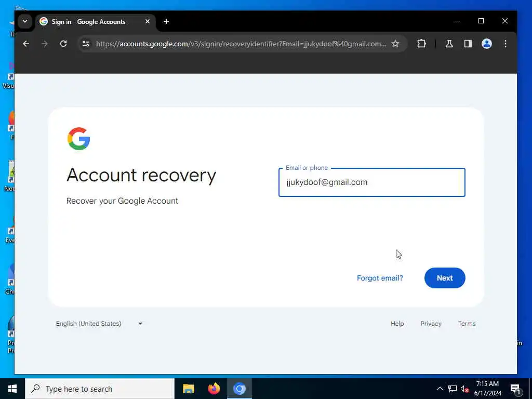Open the Chrome profile avatar menu
The width and height of the screenshot is (532, 399).
pyautogui.click(x=487, y=44)
